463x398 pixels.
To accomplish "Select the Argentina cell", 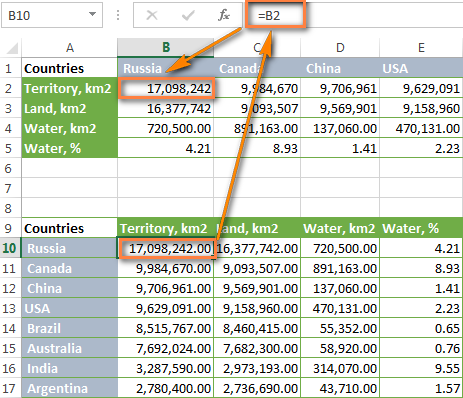I will pos(69,388).
